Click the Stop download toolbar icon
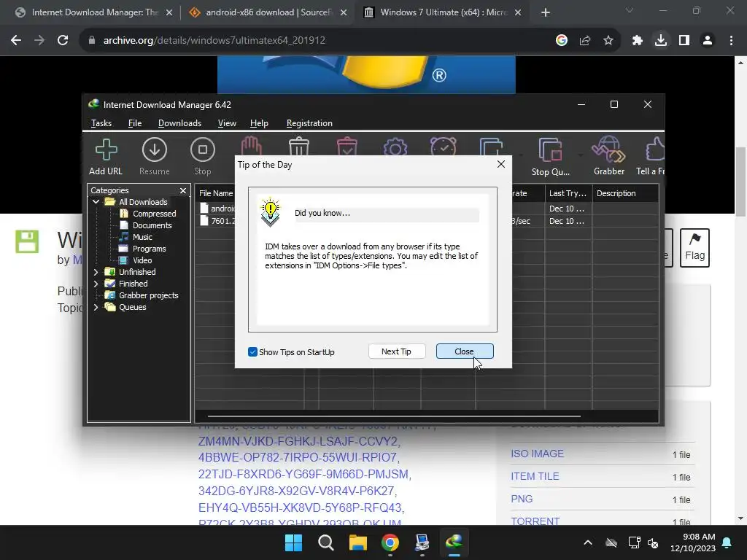 click(x=203, y=157)
